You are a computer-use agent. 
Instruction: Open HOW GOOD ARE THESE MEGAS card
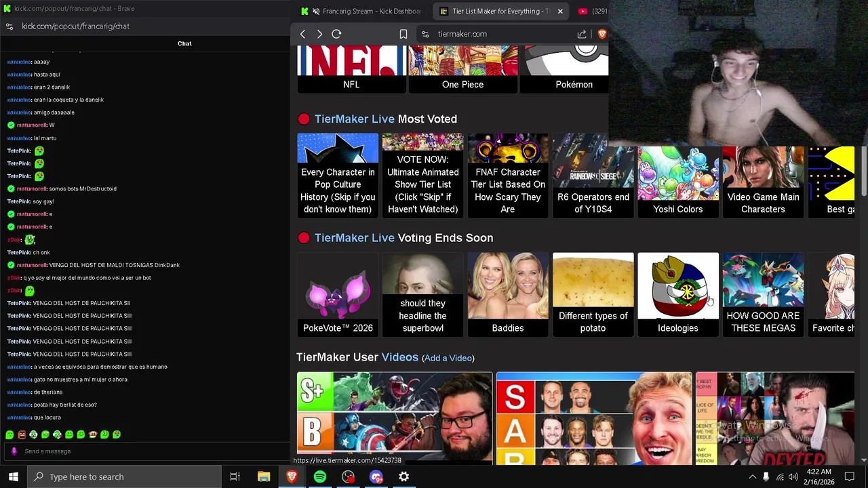tap(763, 294)
